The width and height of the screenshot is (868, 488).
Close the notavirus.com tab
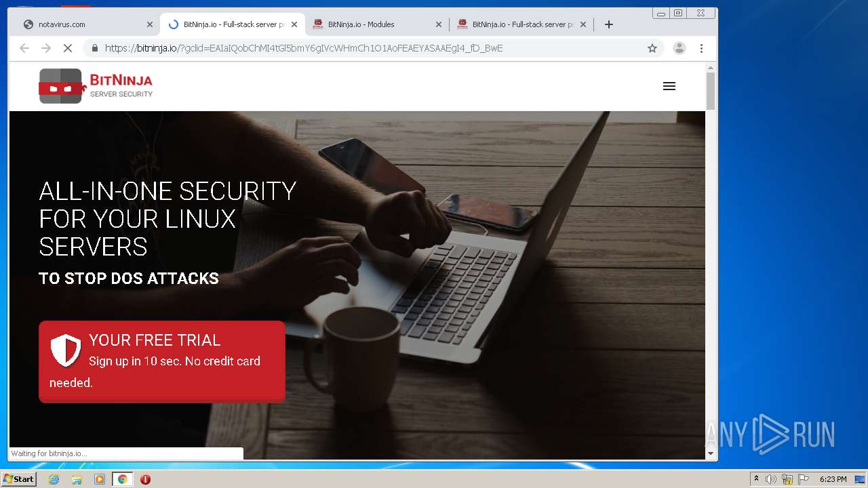(x=150, y=24)
